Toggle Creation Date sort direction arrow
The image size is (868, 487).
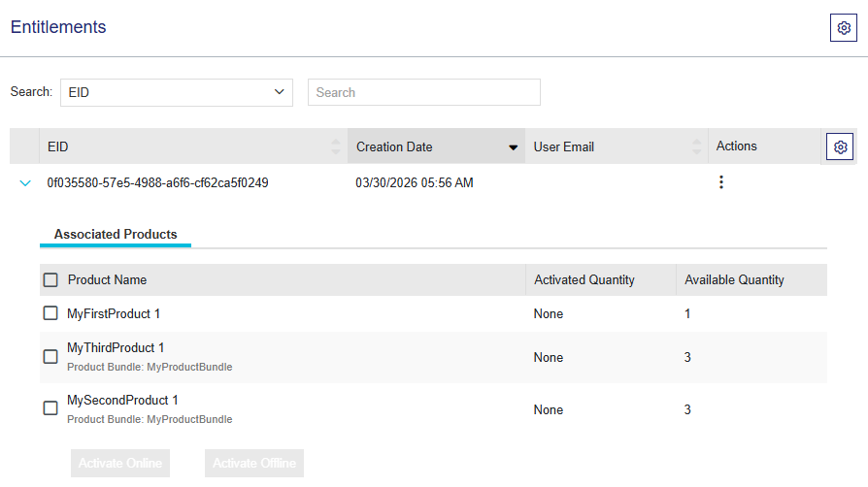click(x=513, y=147)
